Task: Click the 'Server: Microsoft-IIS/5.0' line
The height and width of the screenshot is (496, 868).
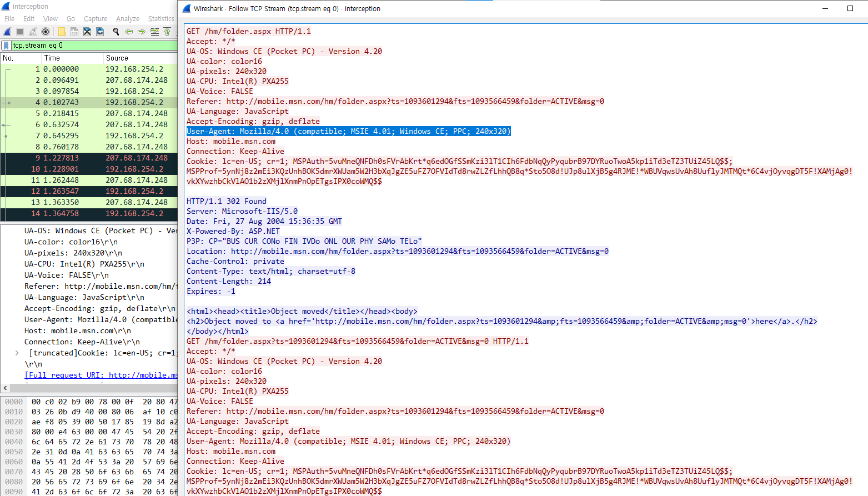Action: coord(242,211)
